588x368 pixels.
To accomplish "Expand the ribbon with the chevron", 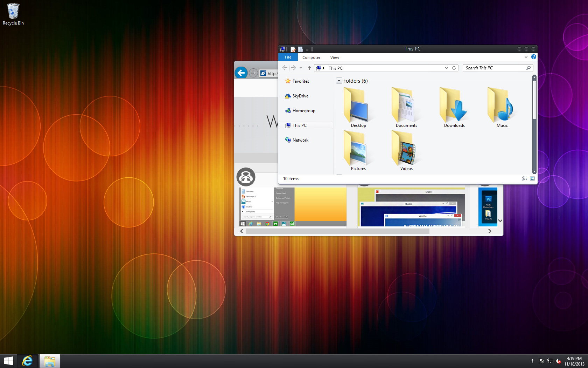I will pyautogui.click(x=526, y=57).
